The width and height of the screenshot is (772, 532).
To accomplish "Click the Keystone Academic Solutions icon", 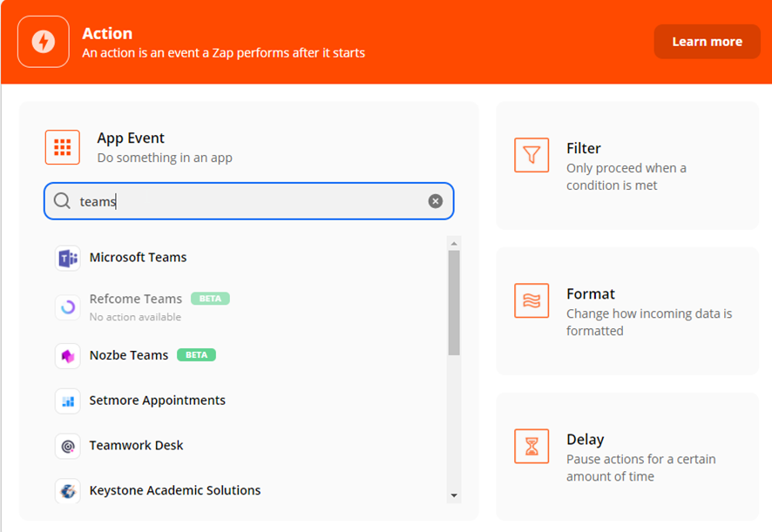I will coord(67,491).
